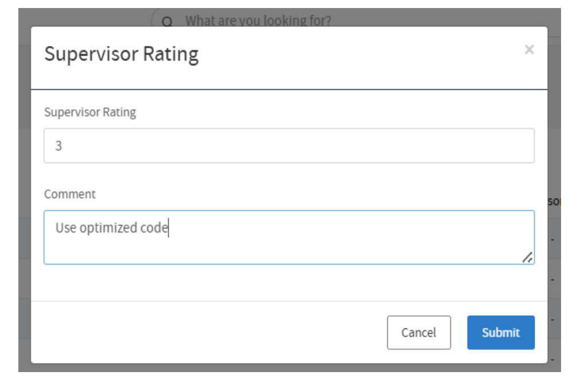588x383 pixels.
Task: Click the Comment box resize handle
Action: pos(527,258)
